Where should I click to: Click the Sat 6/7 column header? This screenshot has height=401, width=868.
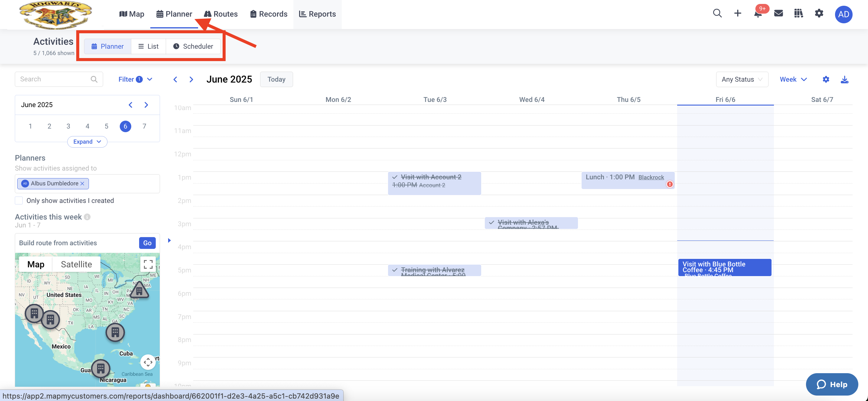click(822, 100)
